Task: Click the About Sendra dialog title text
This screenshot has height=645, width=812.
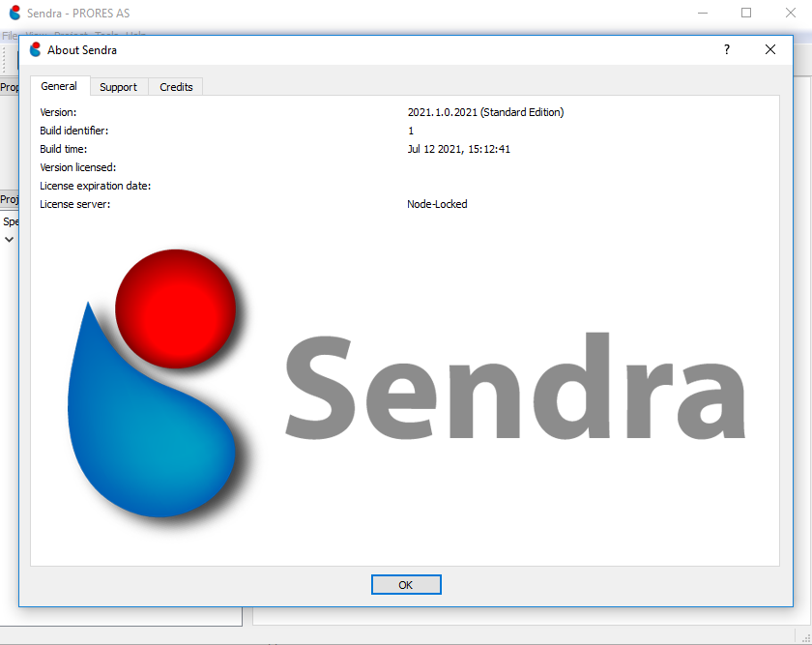Action: [x=82, y=50]
